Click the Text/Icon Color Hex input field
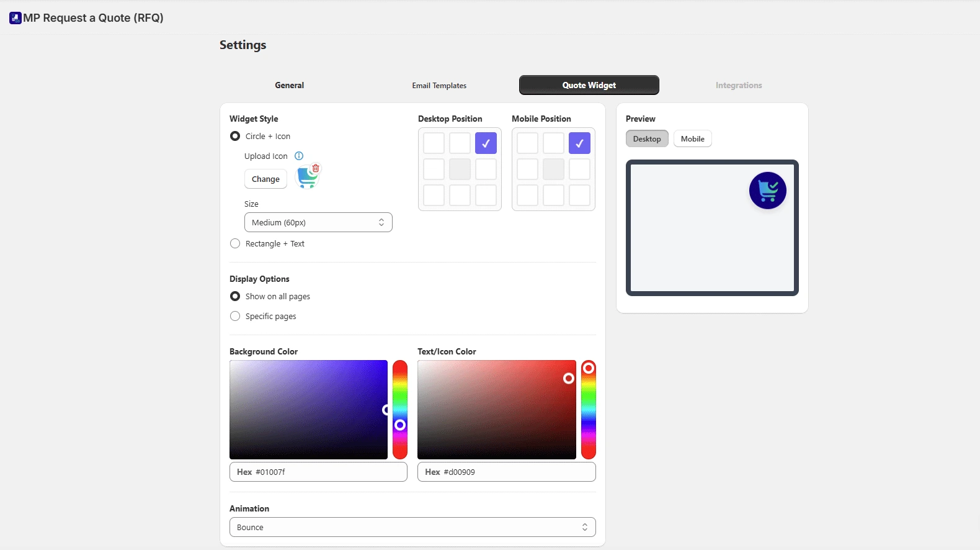This screenshot has height=550, width=980. [507, 472]
